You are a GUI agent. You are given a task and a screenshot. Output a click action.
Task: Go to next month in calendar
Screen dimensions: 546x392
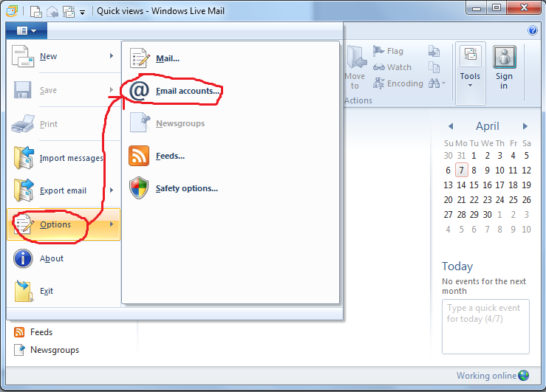click(x=525, y=126)
